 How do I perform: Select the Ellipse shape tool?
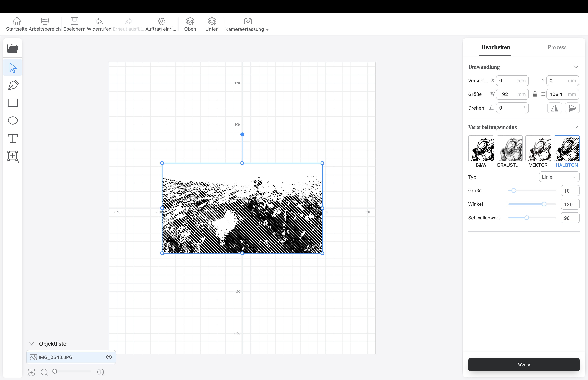tap(13, 120)
